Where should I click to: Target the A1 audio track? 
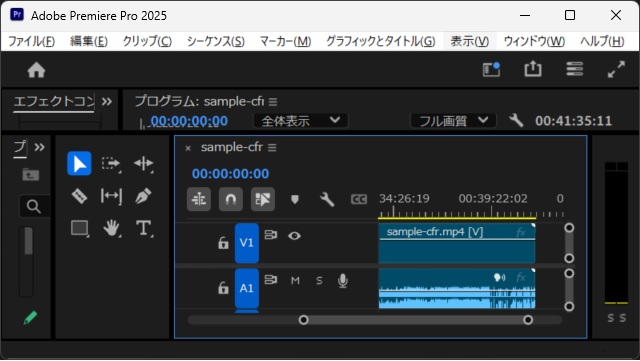247,288
